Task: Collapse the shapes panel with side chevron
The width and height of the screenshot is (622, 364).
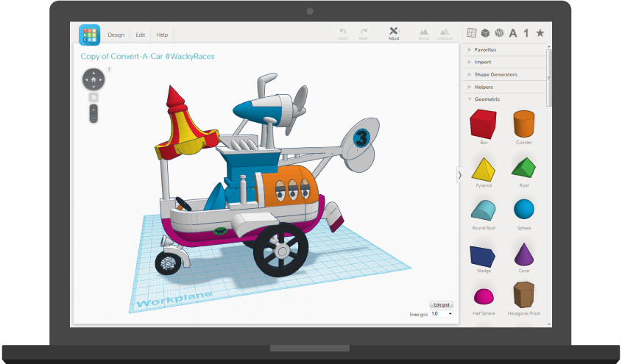Action: point(460,175)
